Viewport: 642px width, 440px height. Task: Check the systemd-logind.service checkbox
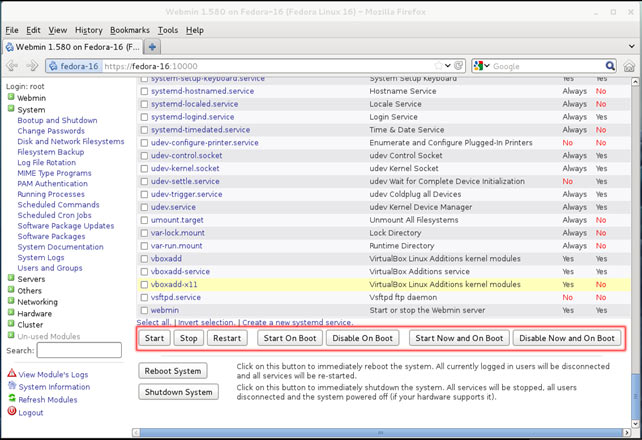coord(144,117)
